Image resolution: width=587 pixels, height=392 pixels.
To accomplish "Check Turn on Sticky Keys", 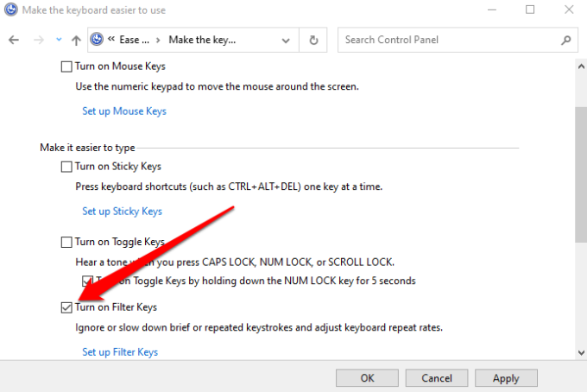I will pos(67,167).
